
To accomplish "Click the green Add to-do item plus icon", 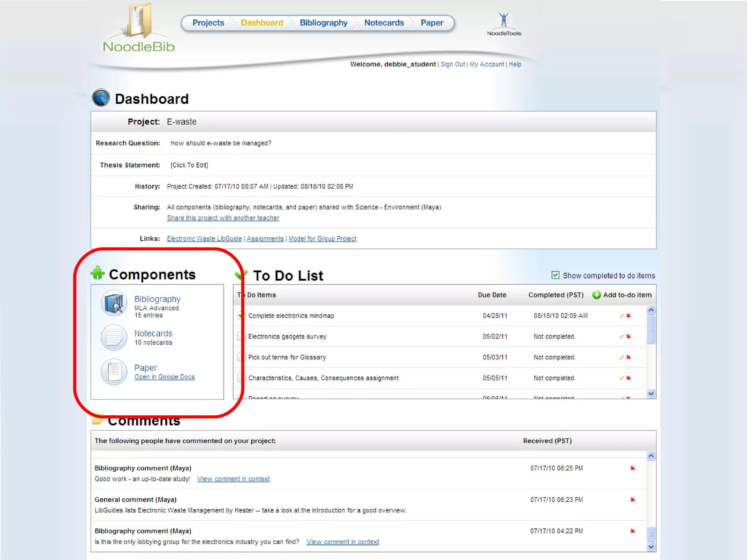I will tap(596, 295).
